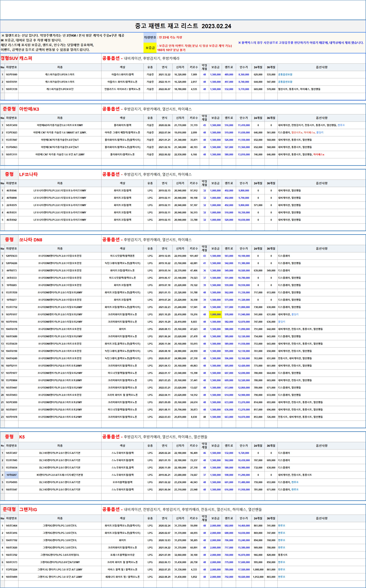Select plate number 46호0531
The height and width of the screenshot is (588, 366).
(x=12, y=212)
